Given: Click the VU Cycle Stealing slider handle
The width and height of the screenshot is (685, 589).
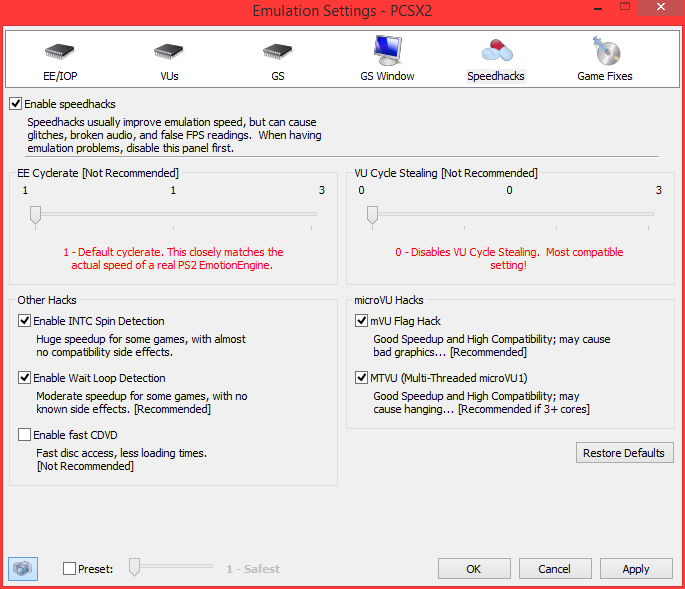Looking at the screenshot, I should click(x=372, y=214).
